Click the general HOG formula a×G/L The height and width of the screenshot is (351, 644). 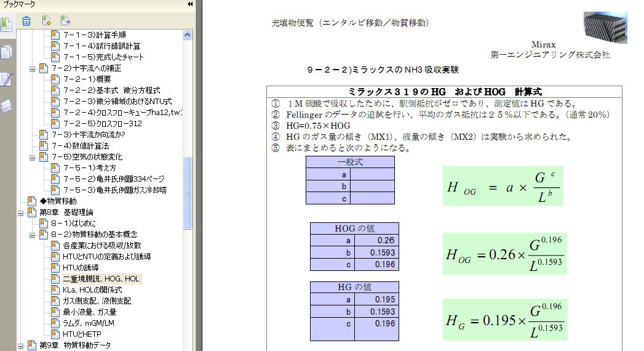click(x=503, y=186)
